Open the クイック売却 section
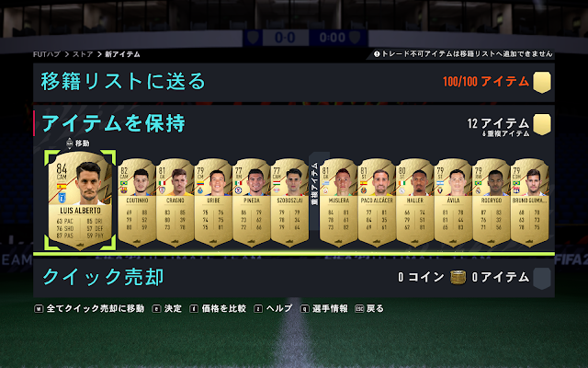The height and width of the screenshot is (368, 588). [x=294, y=278]
